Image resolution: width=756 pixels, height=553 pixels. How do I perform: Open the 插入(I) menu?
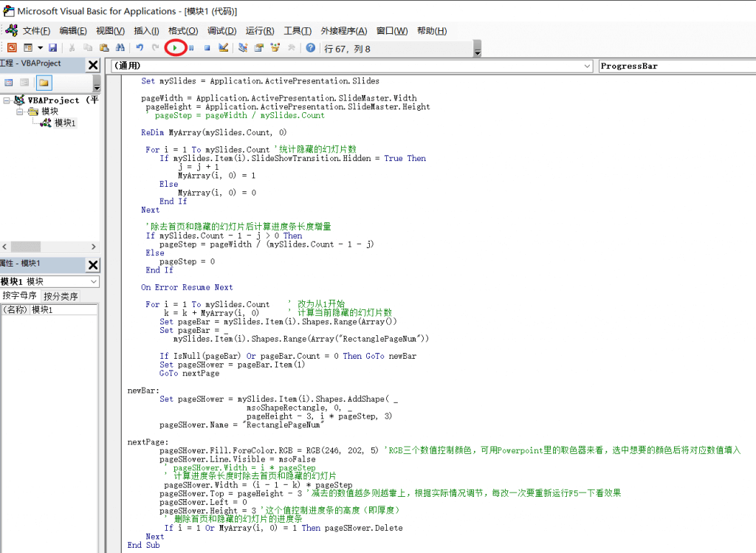tap(147, 31)
